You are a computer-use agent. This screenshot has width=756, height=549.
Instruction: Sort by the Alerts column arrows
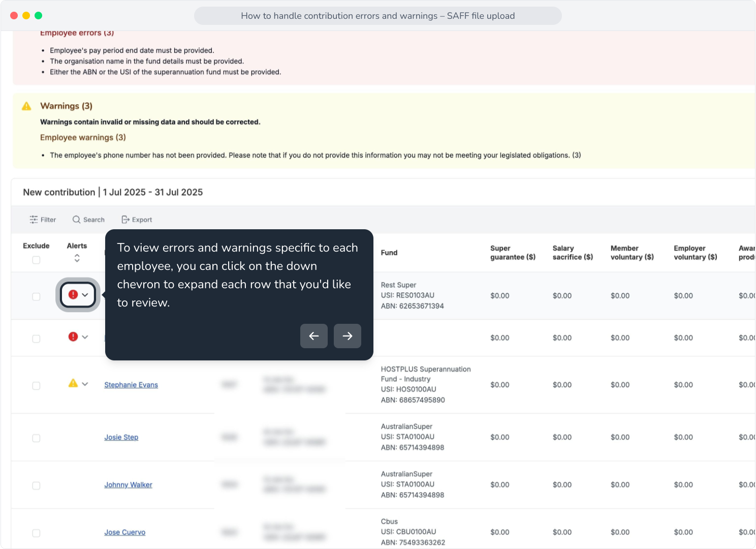tap(77, 258)
